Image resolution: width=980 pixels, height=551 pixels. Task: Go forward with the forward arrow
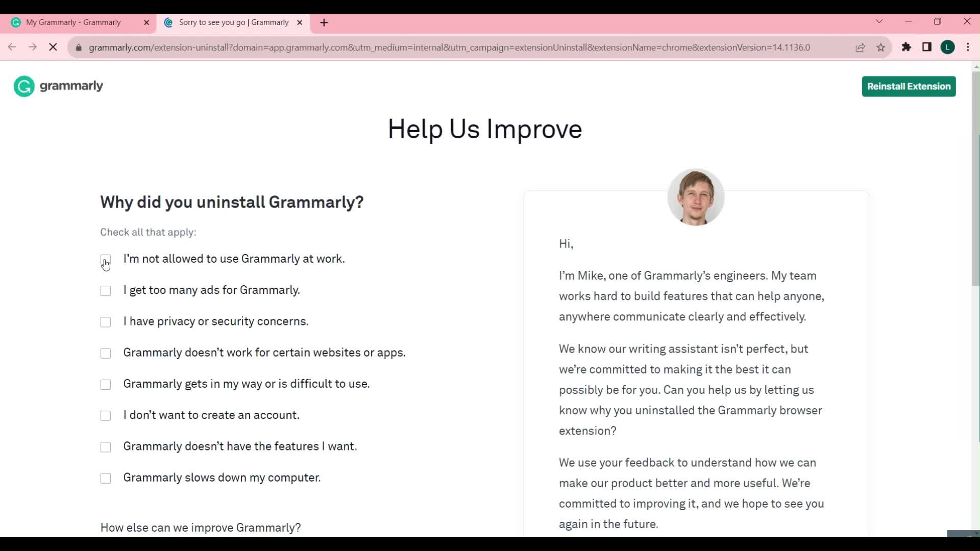[33, 47]
